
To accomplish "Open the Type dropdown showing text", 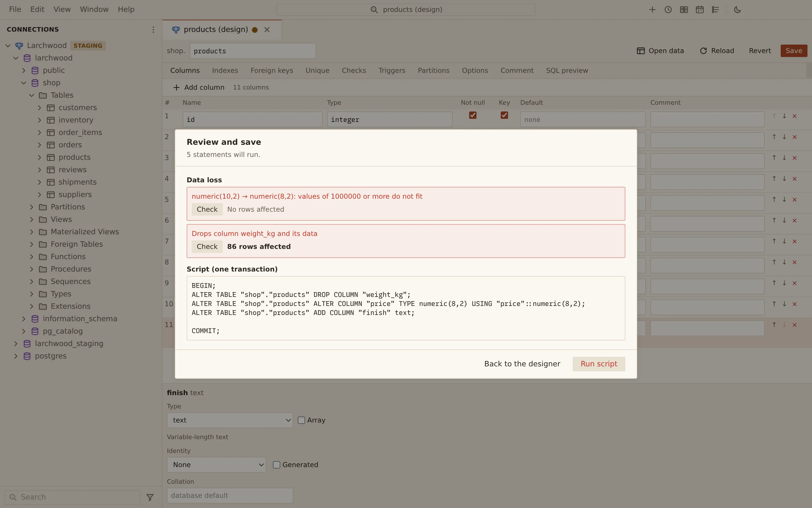I will 230,420.
